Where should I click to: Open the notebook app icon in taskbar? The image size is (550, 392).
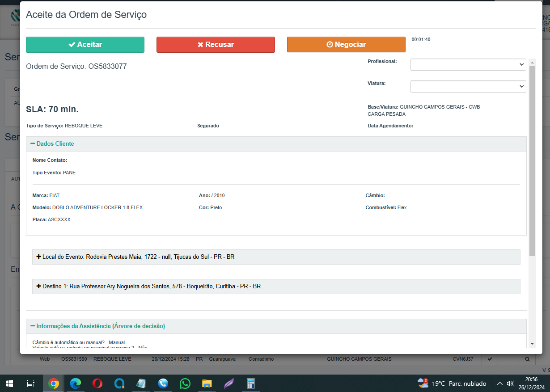141,383
